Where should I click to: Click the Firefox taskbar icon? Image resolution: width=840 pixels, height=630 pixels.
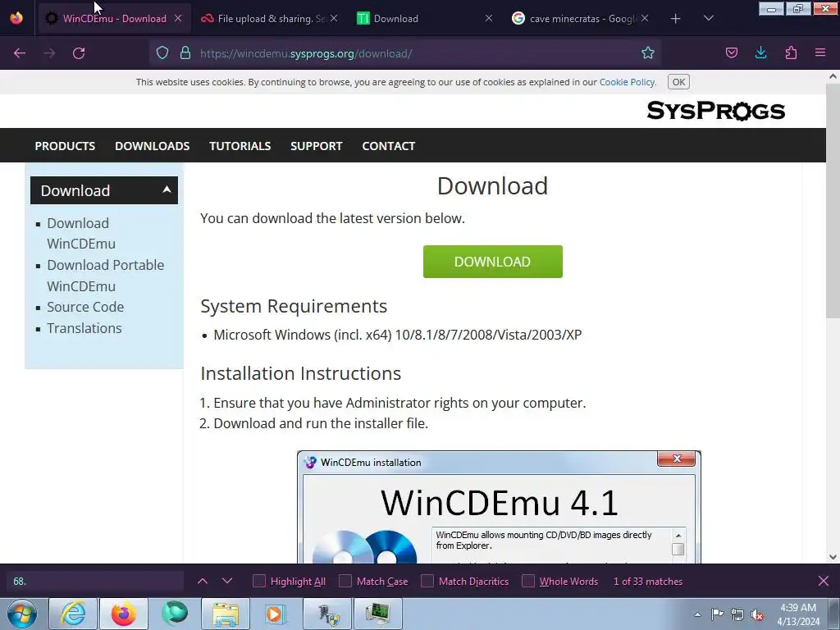tap(124, 614)
